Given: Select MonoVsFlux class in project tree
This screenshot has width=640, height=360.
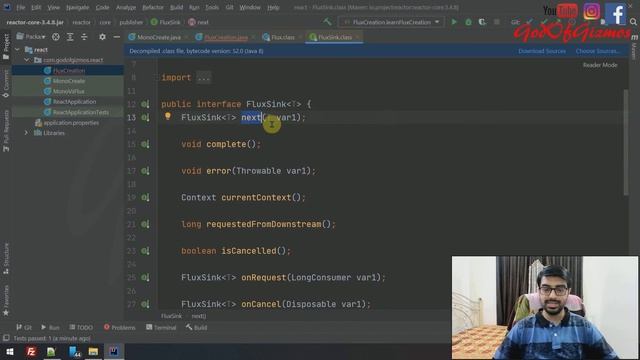Looking at the screenshot, I should tap(68, 91).
